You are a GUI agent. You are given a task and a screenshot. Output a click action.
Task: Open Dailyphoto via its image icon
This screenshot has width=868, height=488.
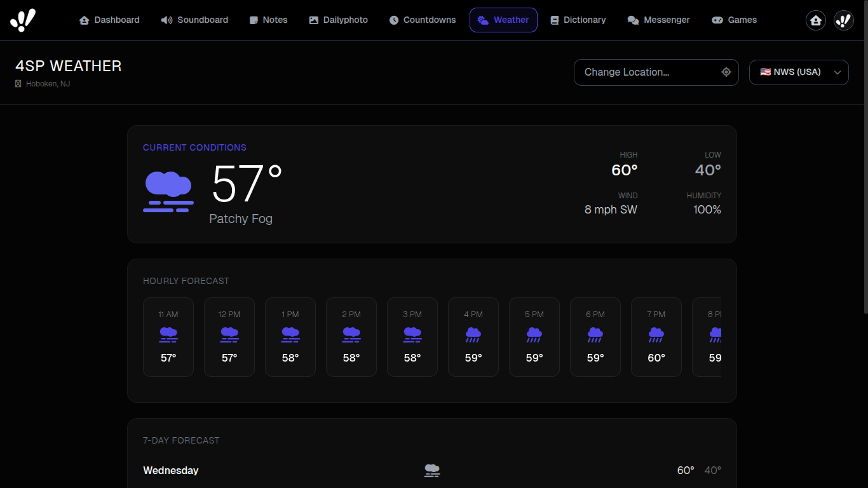[313, 20]
